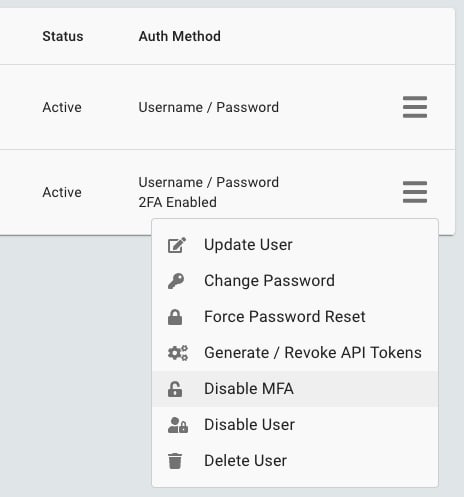Click the user-lock icon beside Disable User
The width and height of the screenshot is (464, 497).
point(178,425)
